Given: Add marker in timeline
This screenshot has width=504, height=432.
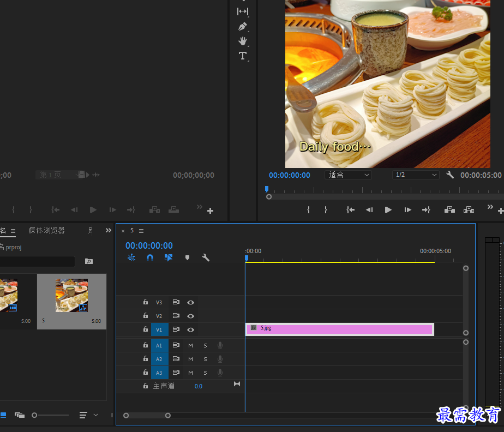Looking at the screenshot, I should point(188,257).
